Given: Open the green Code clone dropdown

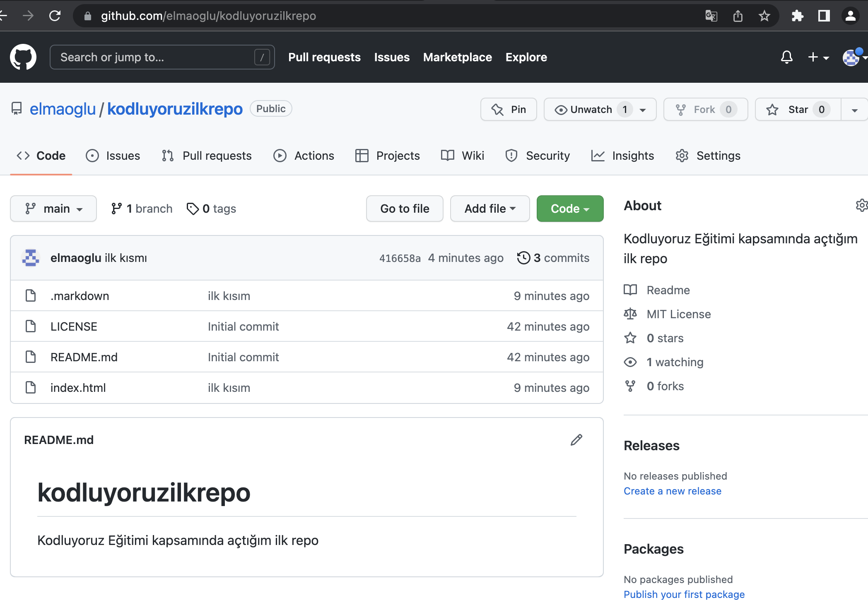Looking at the screenshot, I should click(x=570, y=209).
